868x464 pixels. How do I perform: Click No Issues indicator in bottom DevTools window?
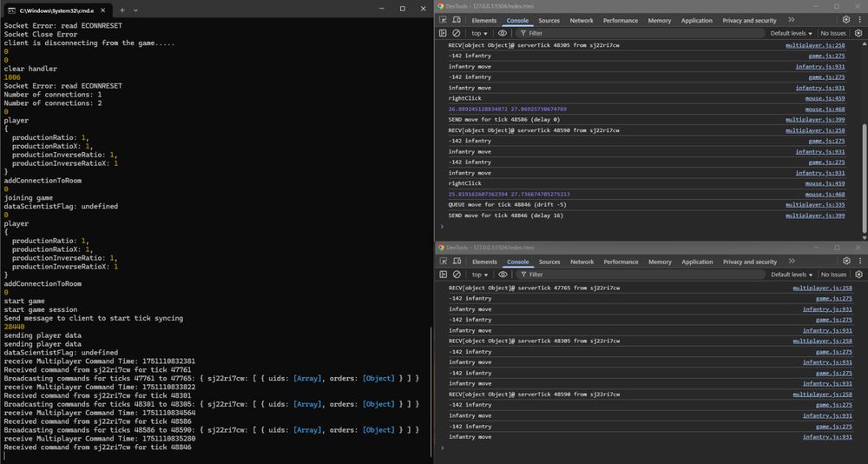tap(833, 275)
